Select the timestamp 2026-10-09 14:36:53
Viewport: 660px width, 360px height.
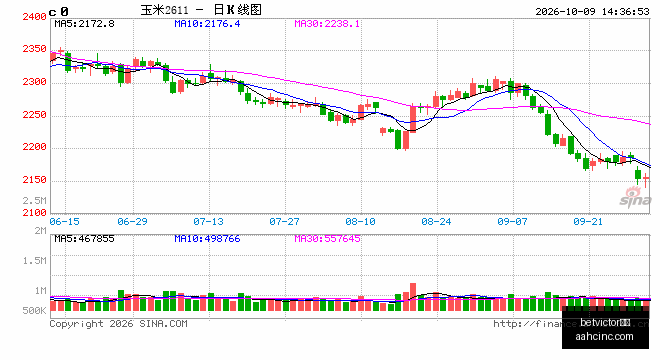point(592,11)
